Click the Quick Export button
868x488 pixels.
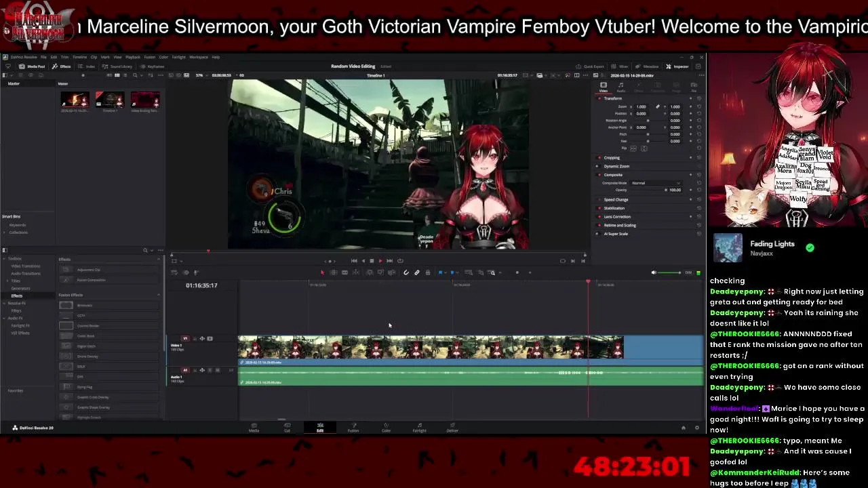(x=589, y=66)
